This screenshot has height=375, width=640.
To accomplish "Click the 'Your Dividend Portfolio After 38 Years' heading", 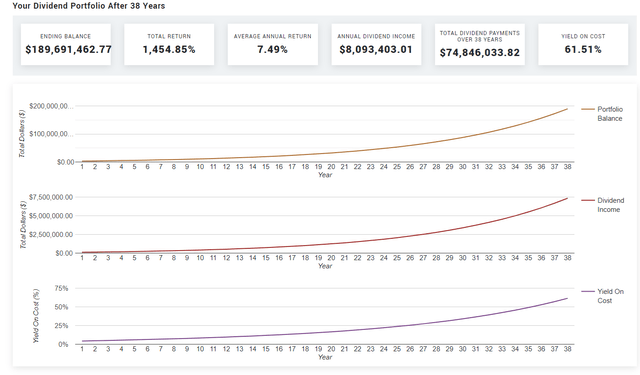I will 89,6.
